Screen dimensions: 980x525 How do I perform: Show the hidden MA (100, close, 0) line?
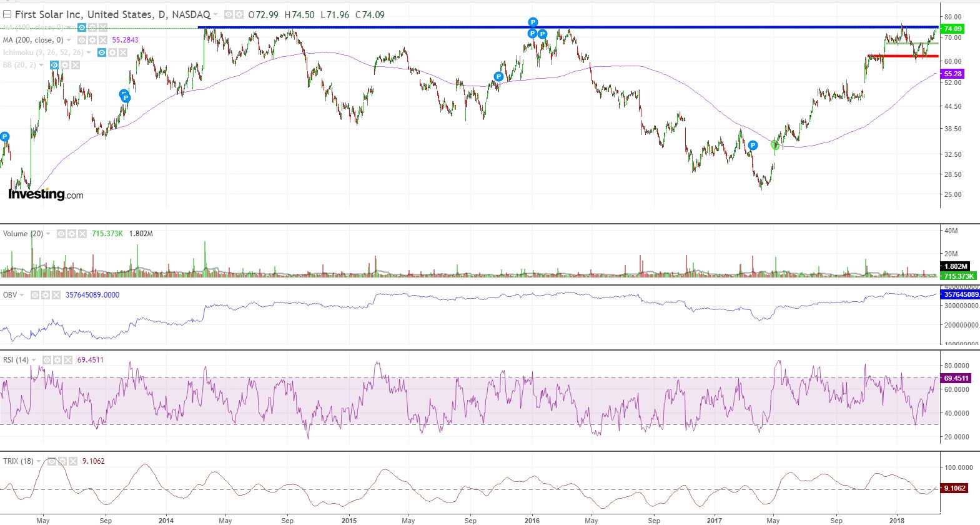[82, 27]
